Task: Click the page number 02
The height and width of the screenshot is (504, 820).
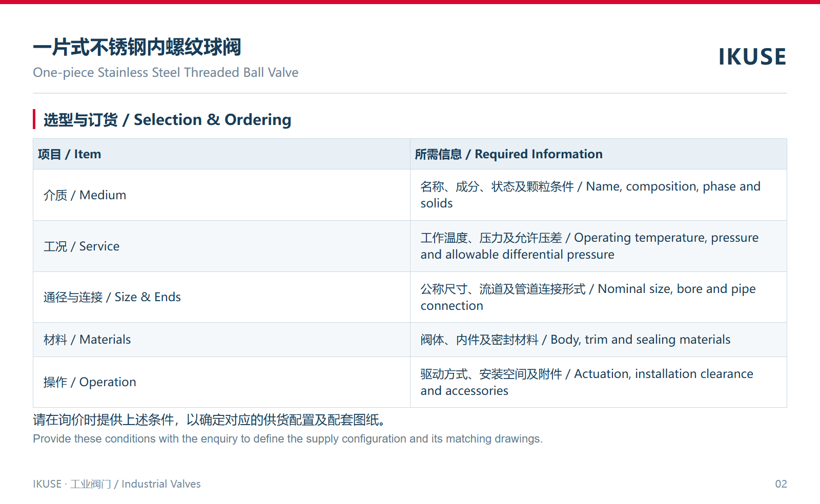Action: pyautogui.click(x=781, y=484)
